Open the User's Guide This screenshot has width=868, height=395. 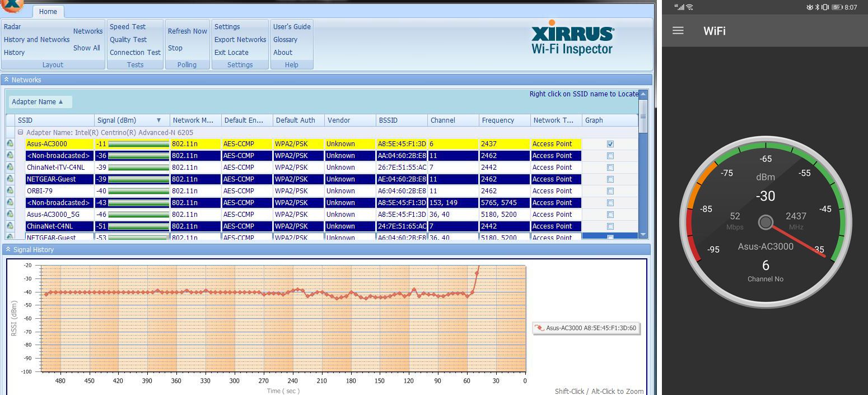pos(292,27)
